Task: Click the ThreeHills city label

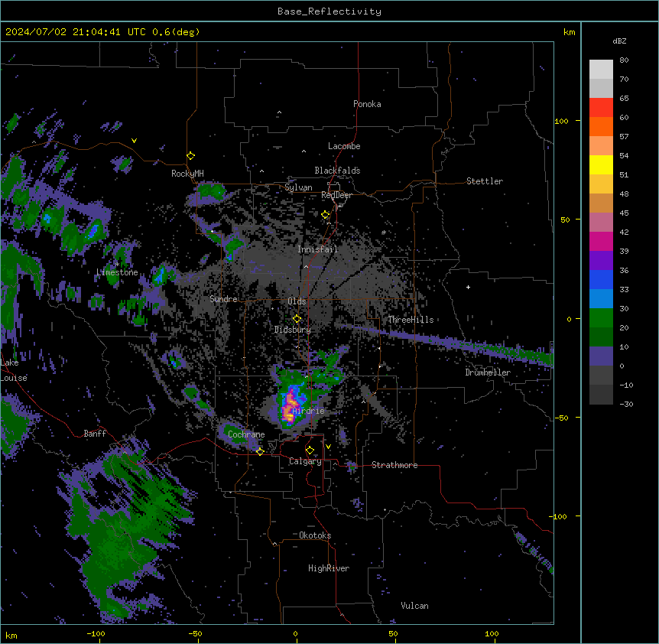Action: point(411,320)
